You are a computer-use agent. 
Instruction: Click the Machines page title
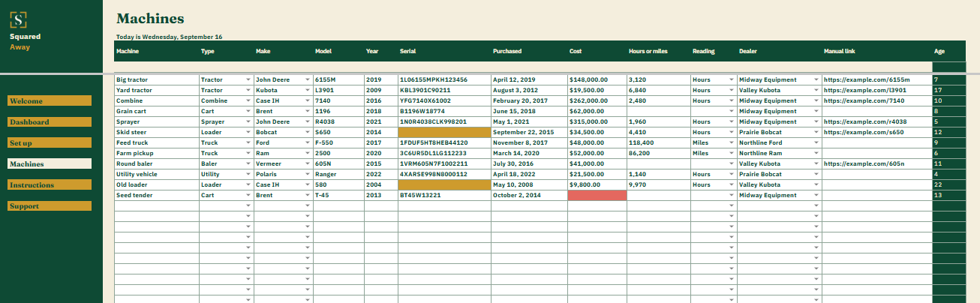pyautogui.click(x=150, y=19)
